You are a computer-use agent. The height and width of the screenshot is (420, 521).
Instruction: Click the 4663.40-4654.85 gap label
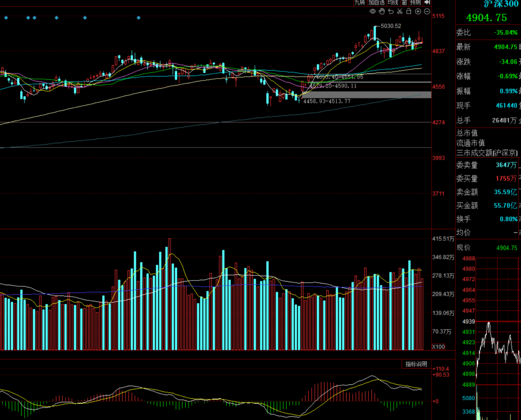pyautogui.click(x=339, y=77)
